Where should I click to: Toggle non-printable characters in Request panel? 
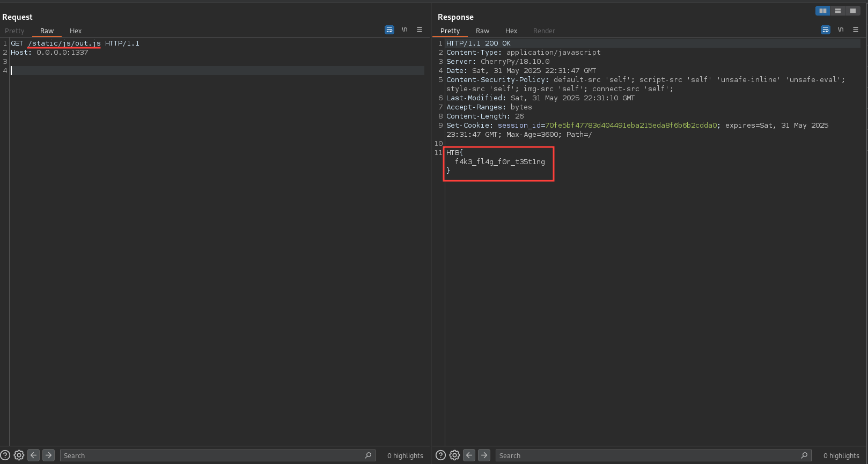[404, 30]
